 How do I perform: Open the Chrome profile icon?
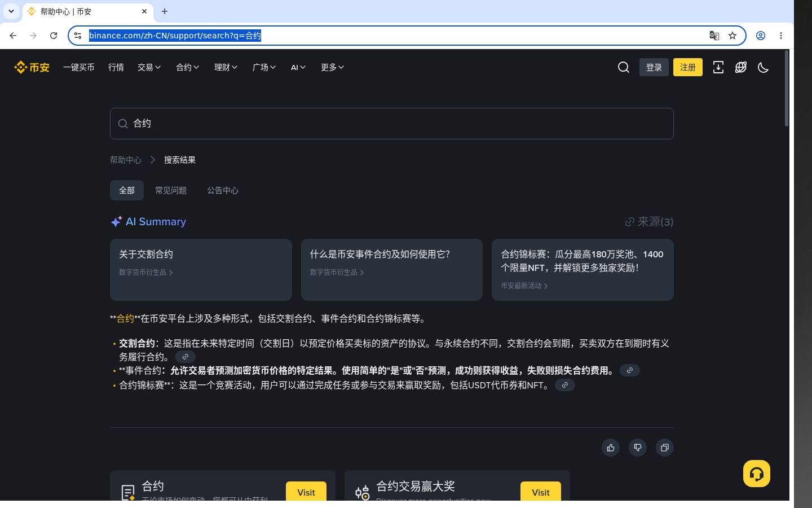tap(761, 36)
